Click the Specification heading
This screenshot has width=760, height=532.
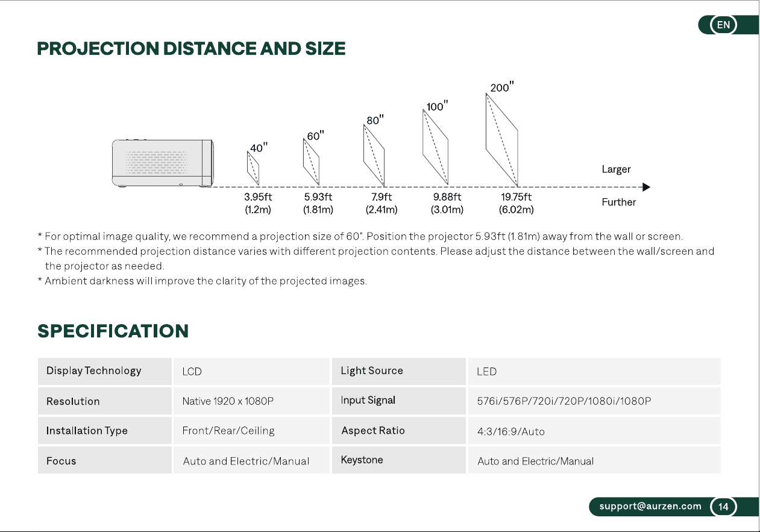point(113,331)
